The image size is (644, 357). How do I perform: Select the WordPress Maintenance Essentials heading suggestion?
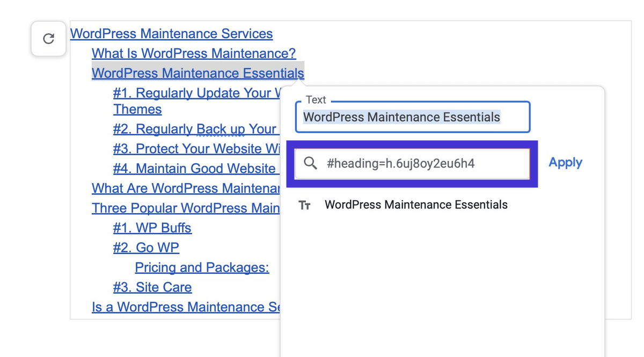tap(416, 205)
